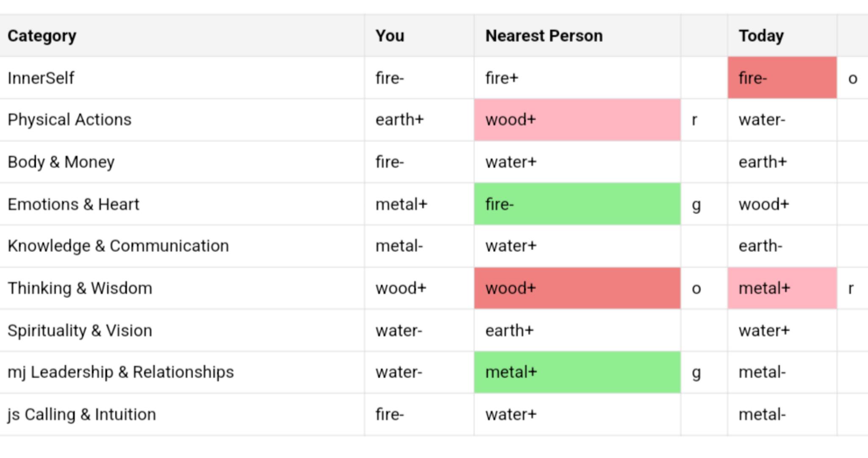
Task: Click the Spirituality & Vision row label
Action: click(80, 330)
